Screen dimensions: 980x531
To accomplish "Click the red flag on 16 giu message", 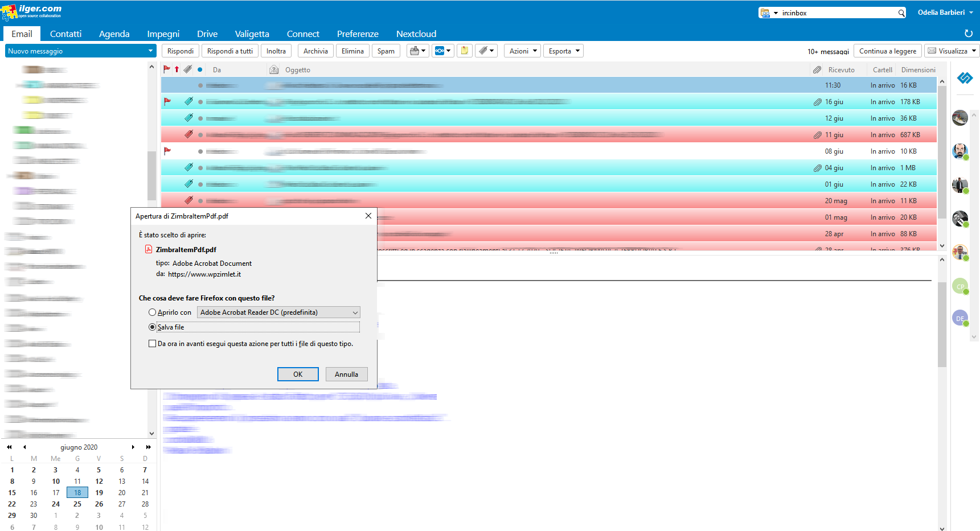I will click(x=167, y=101).
